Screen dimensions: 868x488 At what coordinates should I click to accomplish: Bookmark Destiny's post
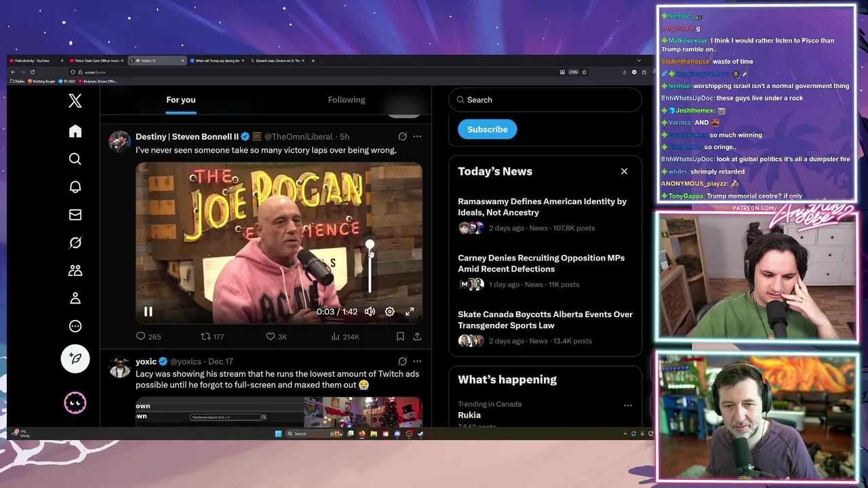[x=400, y=336]
